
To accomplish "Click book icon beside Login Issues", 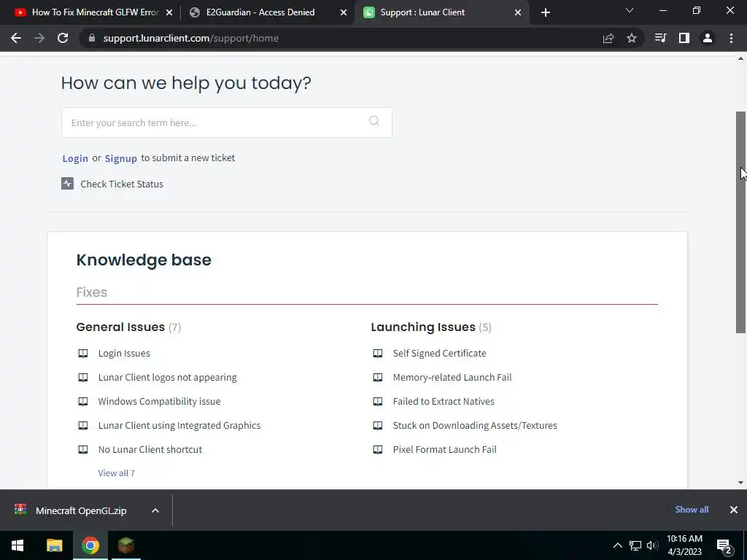I will point(83,354).
